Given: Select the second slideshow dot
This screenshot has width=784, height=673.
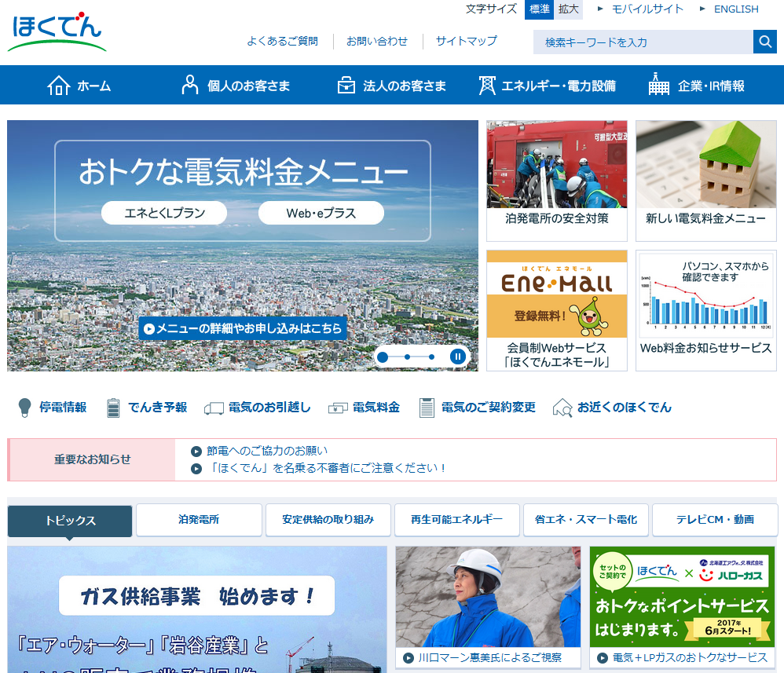Looking at the screenshot, I should [408, 357].
